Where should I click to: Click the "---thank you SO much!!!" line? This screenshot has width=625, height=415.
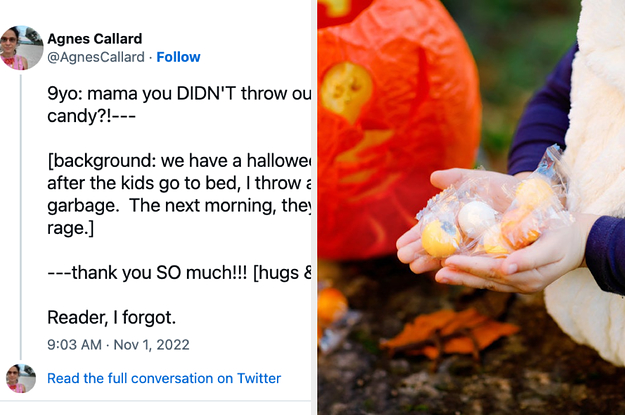[180, 273]
